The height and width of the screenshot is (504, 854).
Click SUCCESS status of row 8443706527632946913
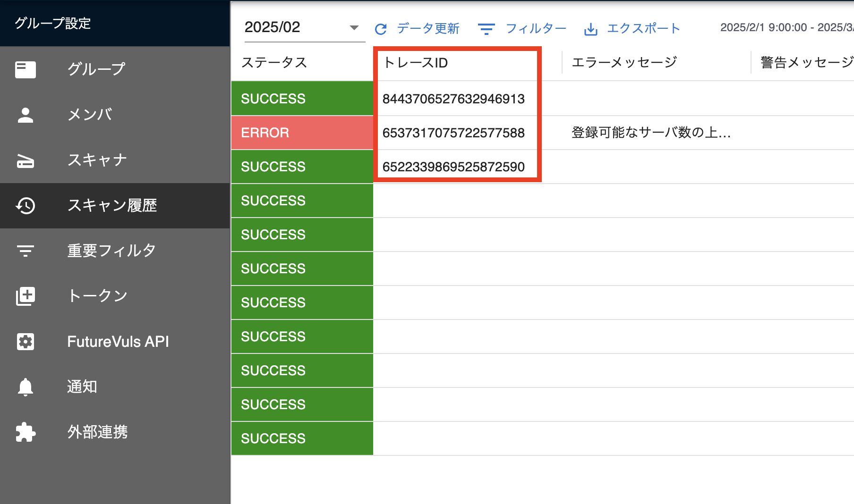[302, 99]
